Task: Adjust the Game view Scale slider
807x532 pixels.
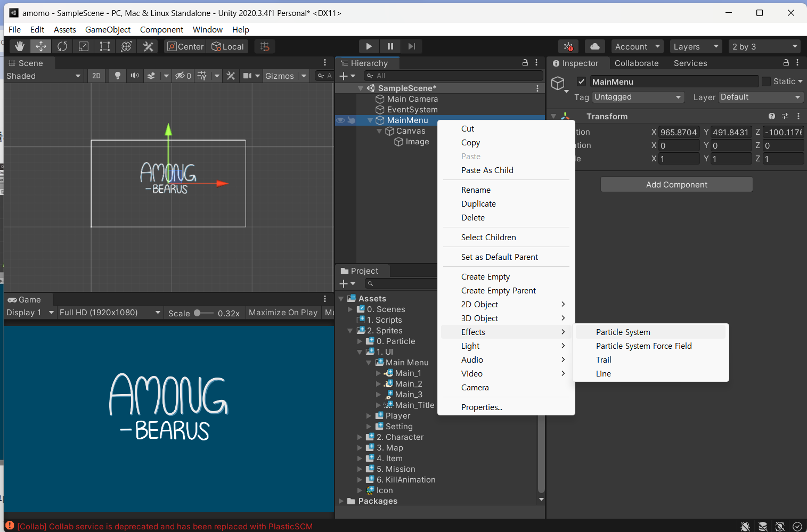Action: pos(203,313)
